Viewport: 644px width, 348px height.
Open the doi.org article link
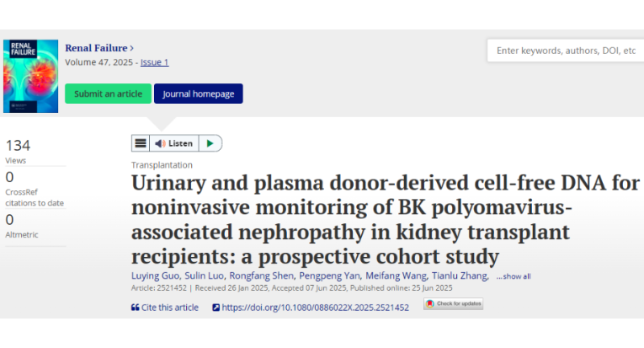tap(316, 308)
